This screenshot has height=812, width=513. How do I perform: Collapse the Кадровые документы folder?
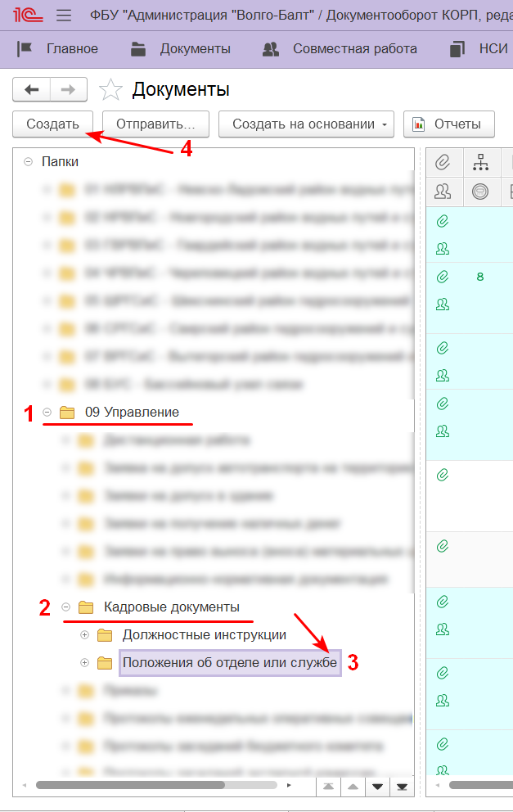pyautogui.click(x=65, y=607)
